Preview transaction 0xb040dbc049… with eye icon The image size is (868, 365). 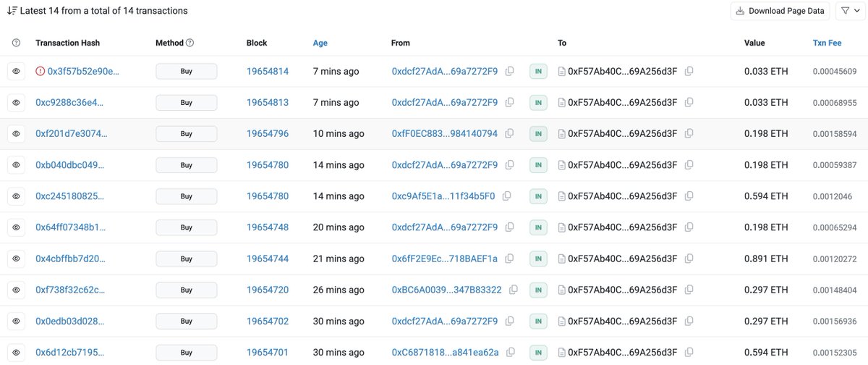(x=17, y=165)
